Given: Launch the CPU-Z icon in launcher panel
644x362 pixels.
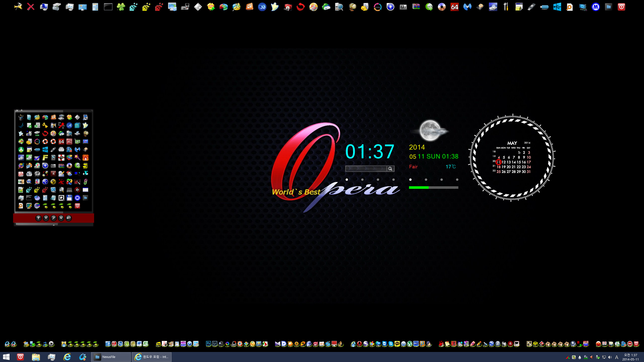Looking at the screenshot, I should pyautogui.click(x=69, y=141).
